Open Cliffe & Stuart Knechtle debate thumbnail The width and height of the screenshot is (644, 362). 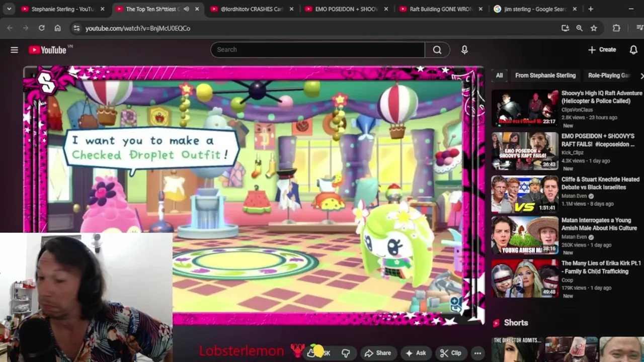tap(525, 195)
